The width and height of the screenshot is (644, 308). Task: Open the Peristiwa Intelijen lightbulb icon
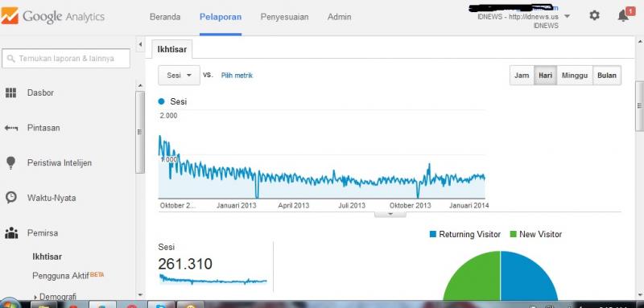[x=10, y=162]
